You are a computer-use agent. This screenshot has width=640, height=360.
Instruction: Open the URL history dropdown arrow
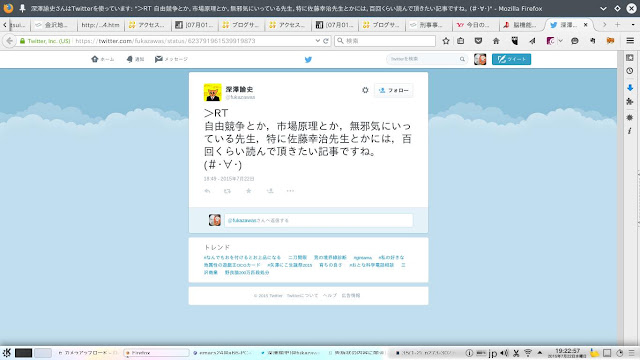tap(318, 41)
